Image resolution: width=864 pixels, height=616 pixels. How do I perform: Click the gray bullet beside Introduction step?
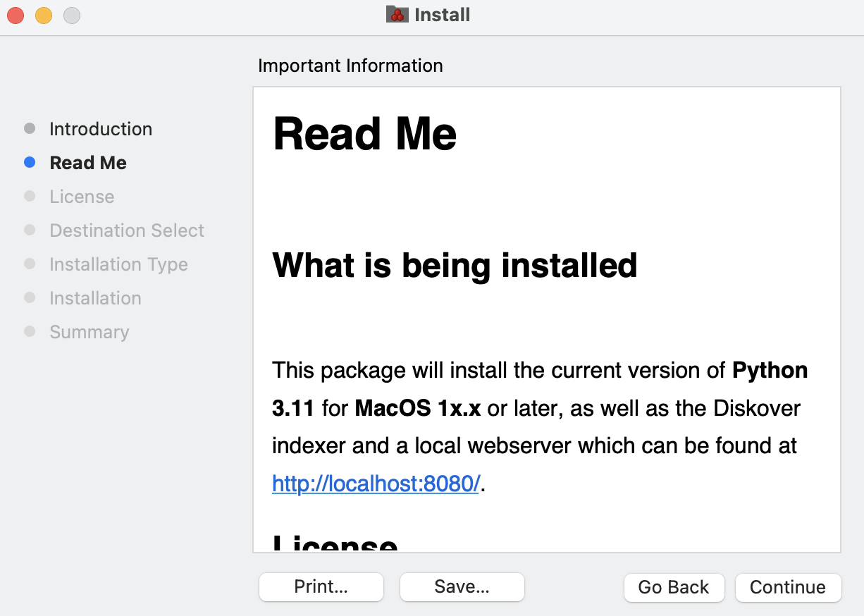point(30,129)
